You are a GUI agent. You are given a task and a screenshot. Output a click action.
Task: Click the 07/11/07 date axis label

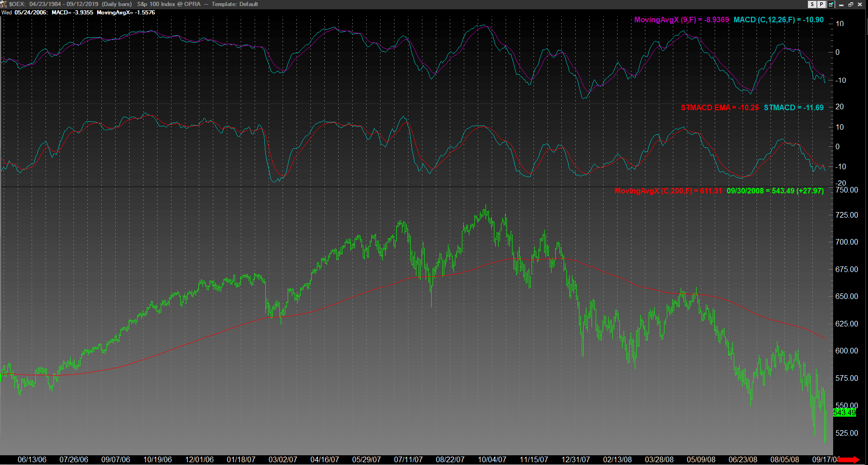(408, 459)
